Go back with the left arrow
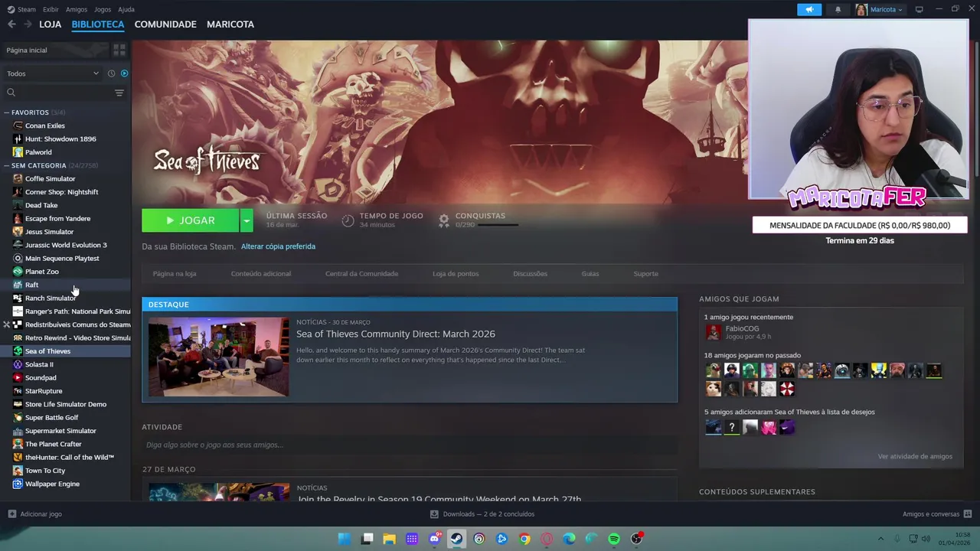980x551 pixels. pyautogui.click(x=11, y=24)
